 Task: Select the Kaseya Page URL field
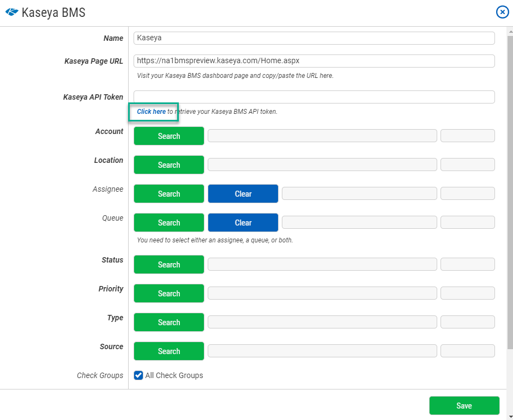coord(314,61)
